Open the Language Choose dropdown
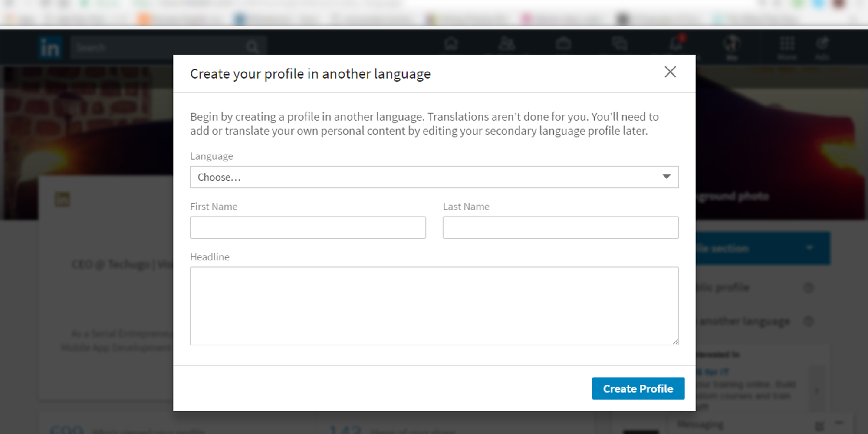 click(x=434, y=177)
